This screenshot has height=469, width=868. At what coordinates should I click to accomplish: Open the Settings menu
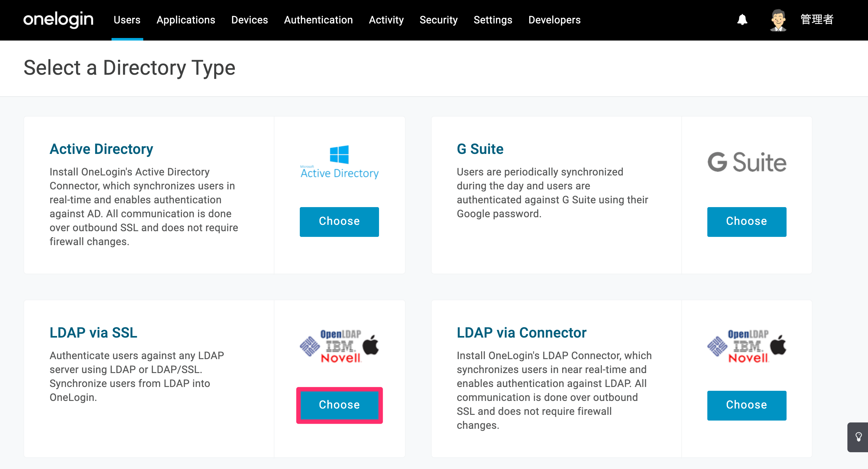tap(493, 20)
